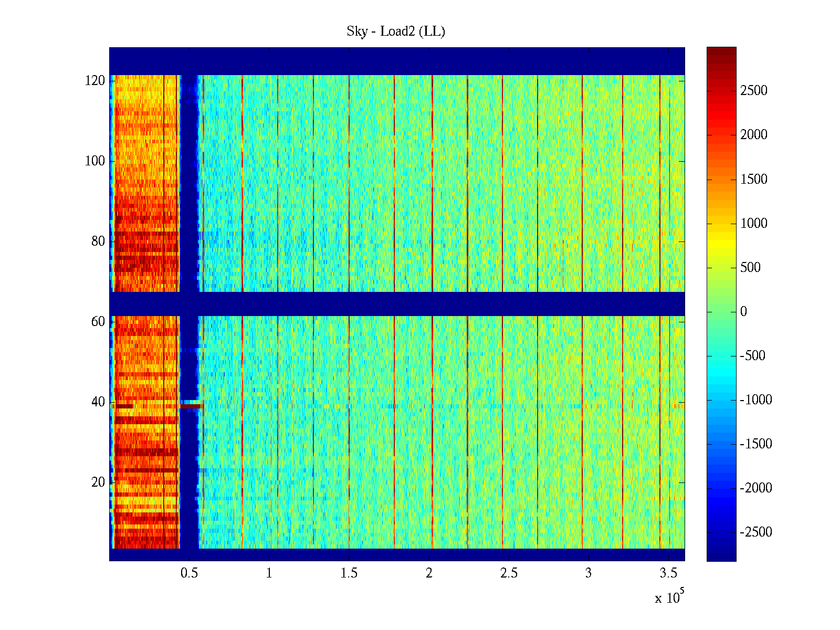Click the y-axis tick label 80
This screenshot has width=840, height=630.
point(98,241)
